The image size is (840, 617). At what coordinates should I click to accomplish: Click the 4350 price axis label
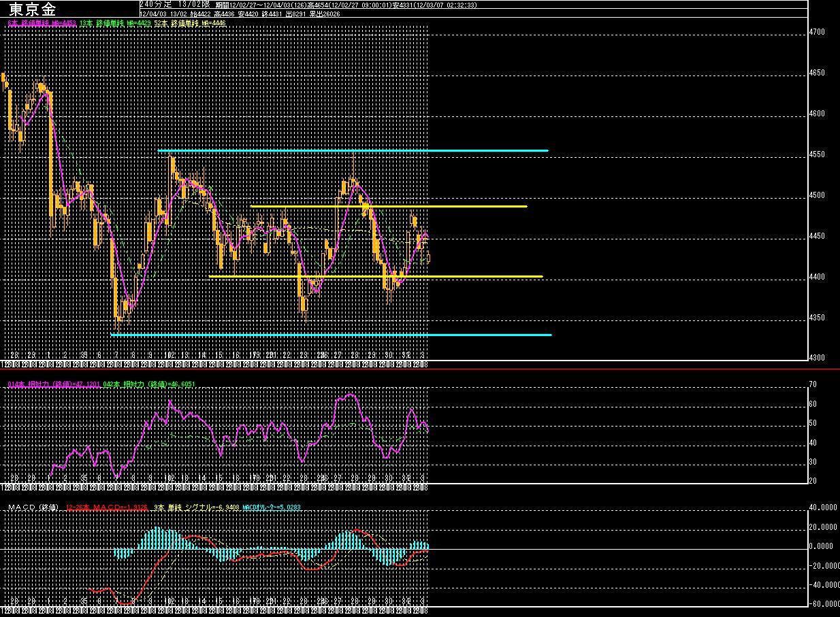pos(815,318)
